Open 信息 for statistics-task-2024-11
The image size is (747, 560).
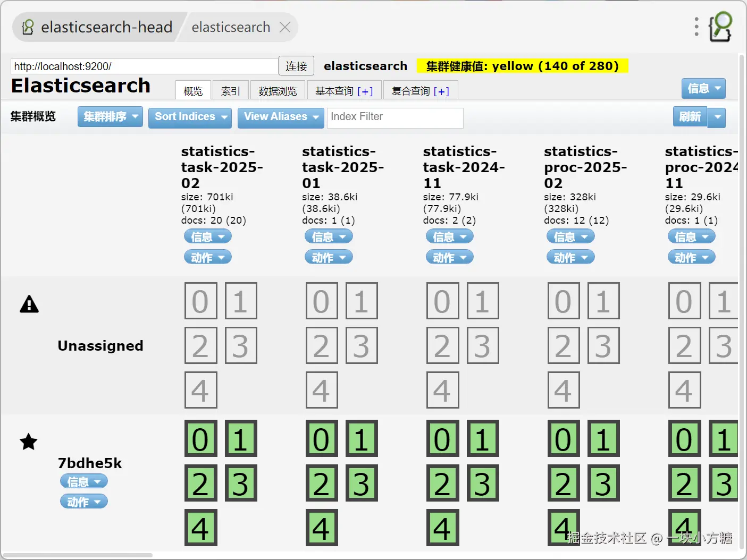pos(449,236)
